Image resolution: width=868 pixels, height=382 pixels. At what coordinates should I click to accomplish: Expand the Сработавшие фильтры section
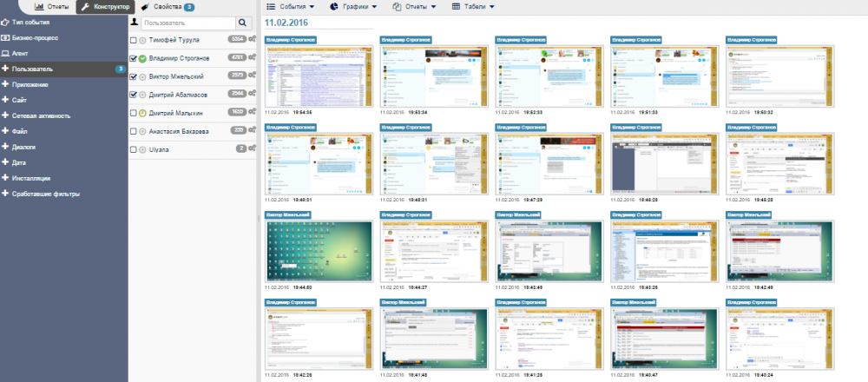pos(63,194)
